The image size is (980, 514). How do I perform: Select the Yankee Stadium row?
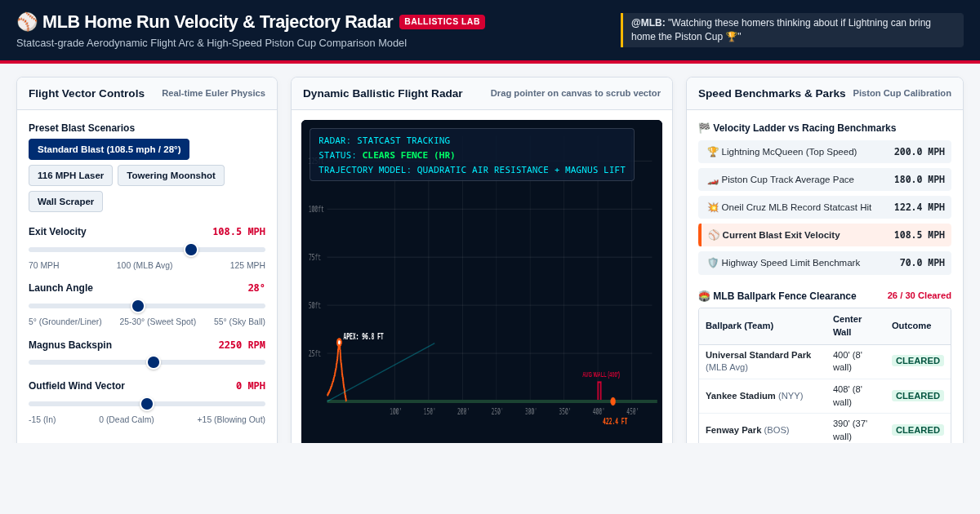[825, 396]
